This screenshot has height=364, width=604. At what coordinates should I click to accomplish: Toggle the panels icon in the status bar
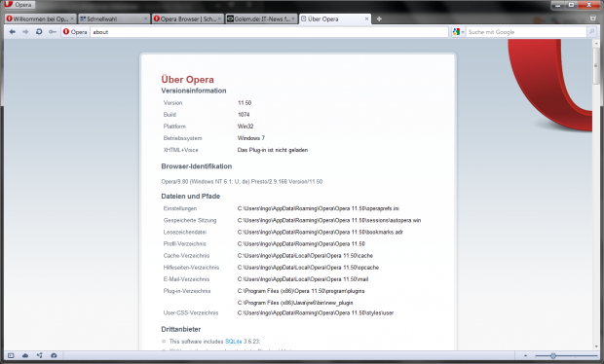[x=11, y=355]
